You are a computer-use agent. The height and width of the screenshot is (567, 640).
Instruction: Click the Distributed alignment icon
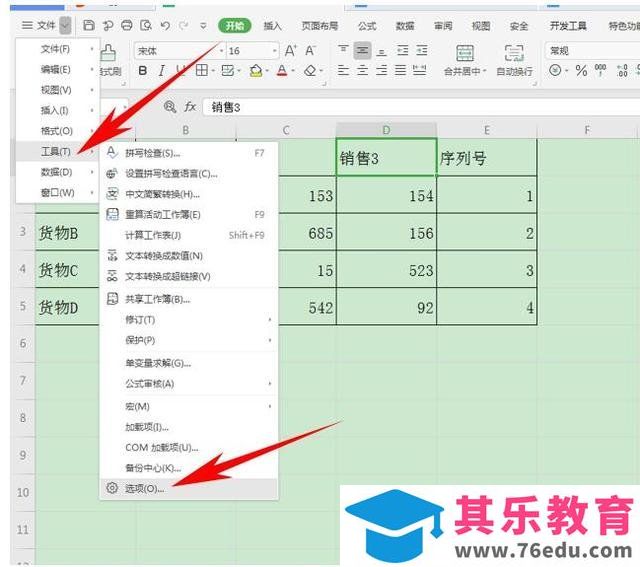tap(420, 70)
